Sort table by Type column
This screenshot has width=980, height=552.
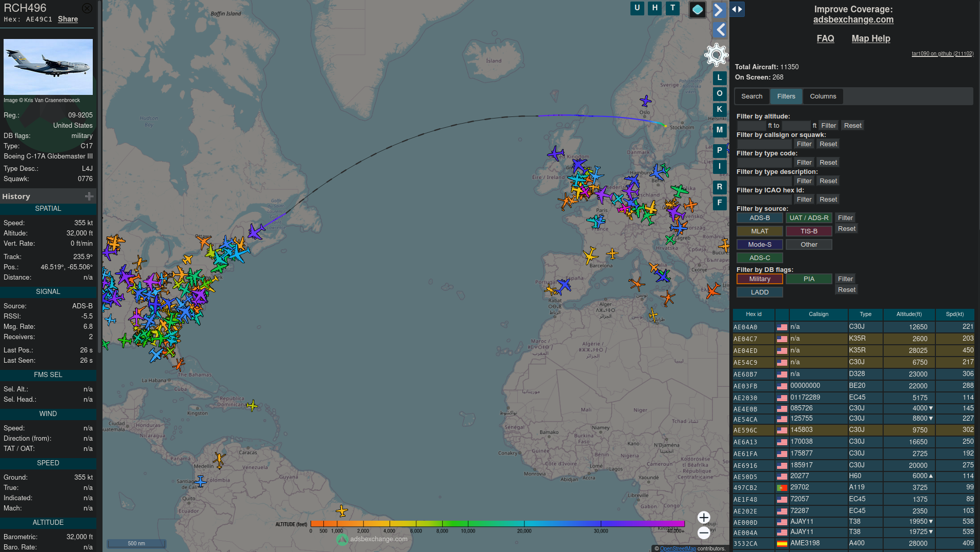(x=865, y=314)
